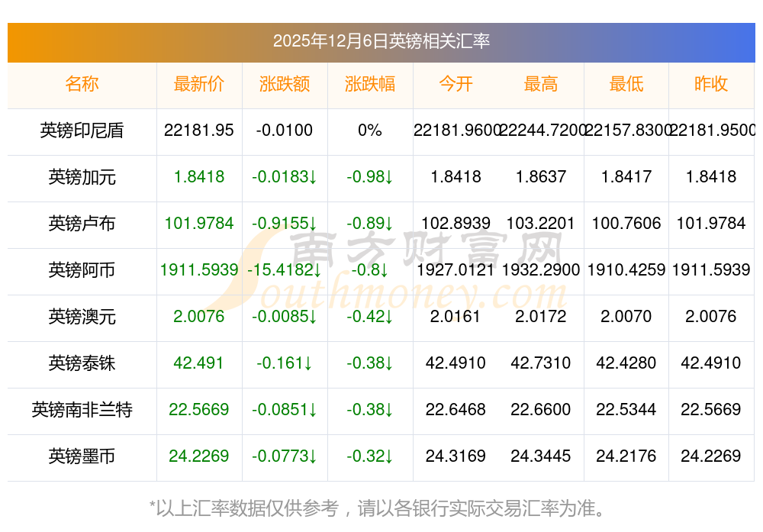Viewport: 763px width, 532px height.
Task: Open the 英镑印尼盾 row name
Action: (82, 131)
